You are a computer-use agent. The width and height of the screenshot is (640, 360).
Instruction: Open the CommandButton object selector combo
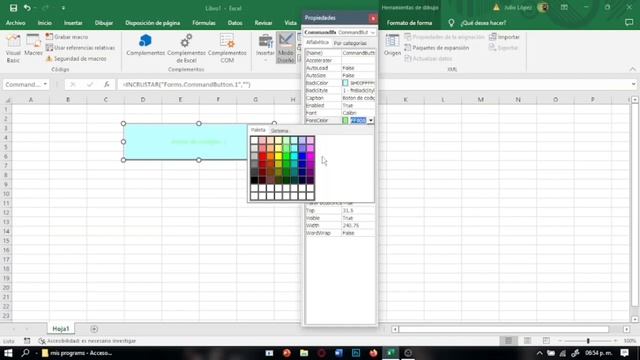(x=340, y=32)
